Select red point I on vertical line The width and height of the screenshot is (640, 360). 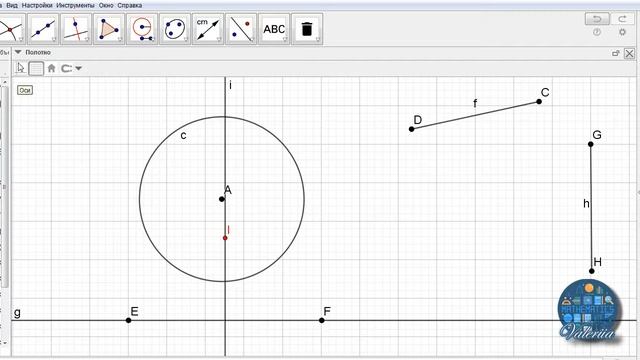pyautogui.click(x=225, y=238)
